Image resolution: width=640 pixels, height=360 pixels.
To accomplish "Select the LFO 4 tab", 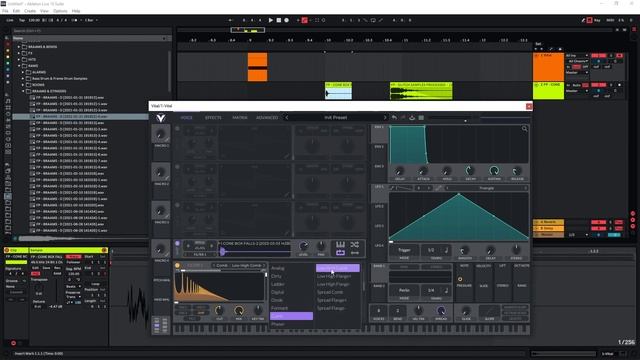I will tap(379, 245).
